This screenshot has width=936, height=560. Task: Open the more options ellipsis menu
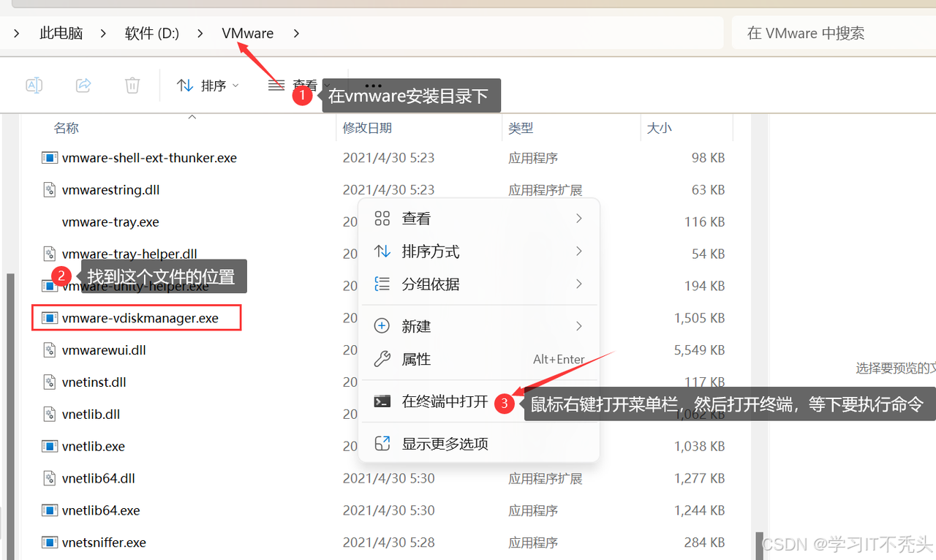point(373,86)
